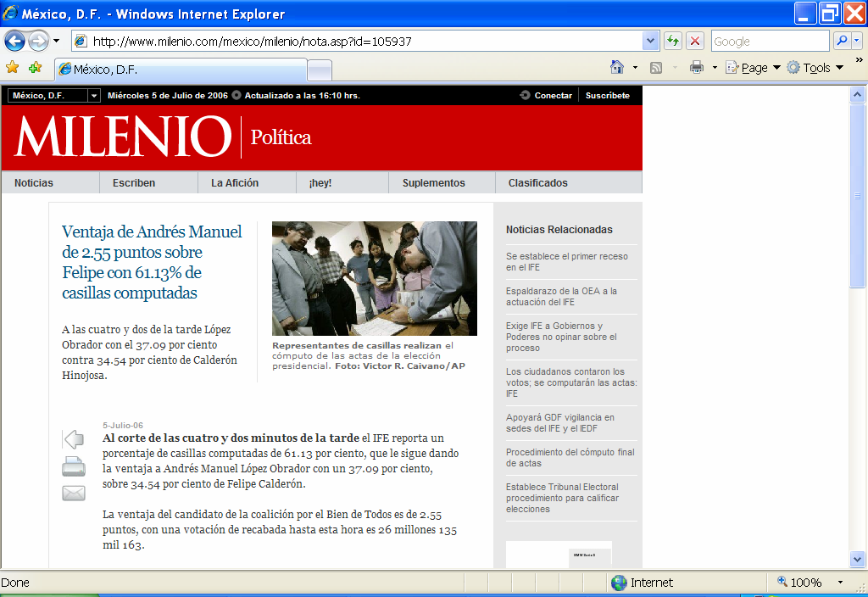Open 'Espaldarazo de la OEA' related link
The image size is (868, 597).
(x=561, y=296)
